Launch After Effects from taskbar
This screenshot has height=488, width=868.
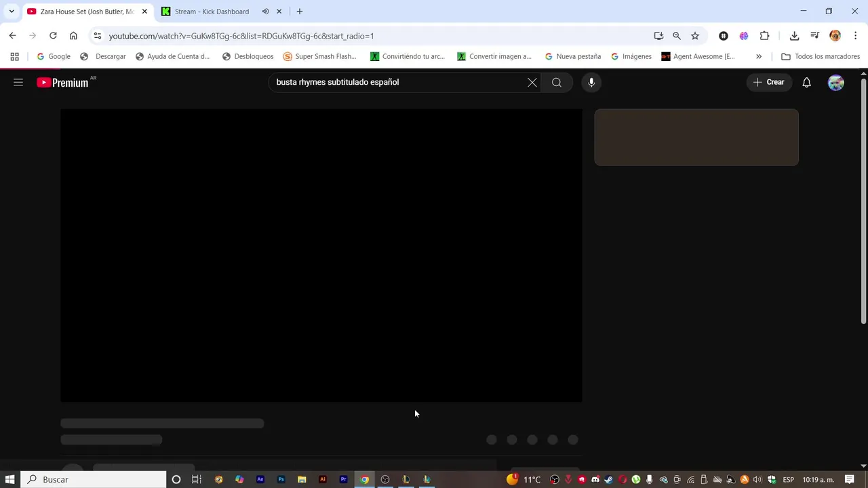click(x=260, y=479)
